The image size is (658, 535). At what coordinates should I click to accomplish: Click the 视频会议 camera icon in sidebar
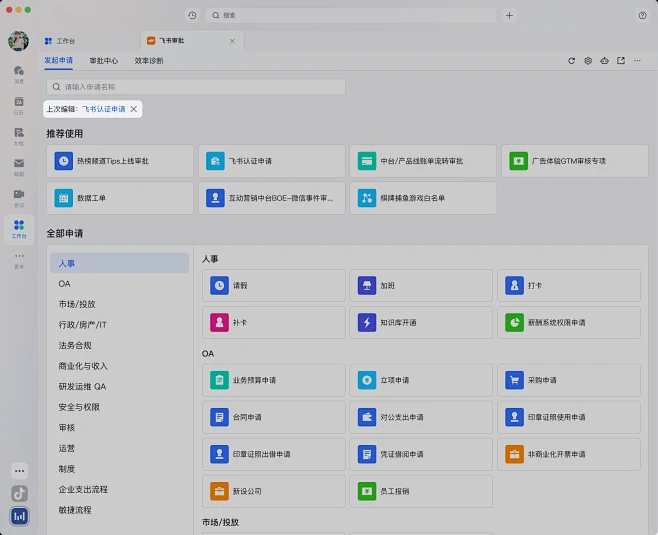coord(19,196)
